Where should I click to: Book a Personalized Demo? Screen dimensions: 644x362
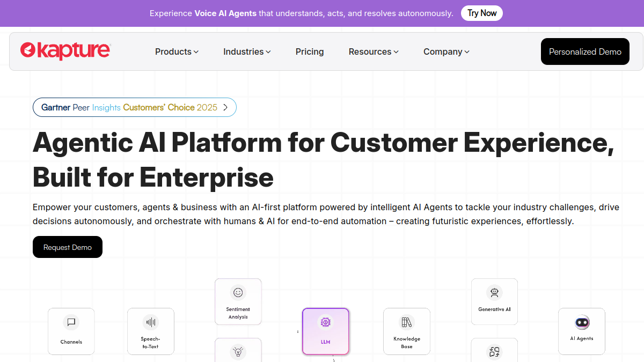click(x=585, y=51)
